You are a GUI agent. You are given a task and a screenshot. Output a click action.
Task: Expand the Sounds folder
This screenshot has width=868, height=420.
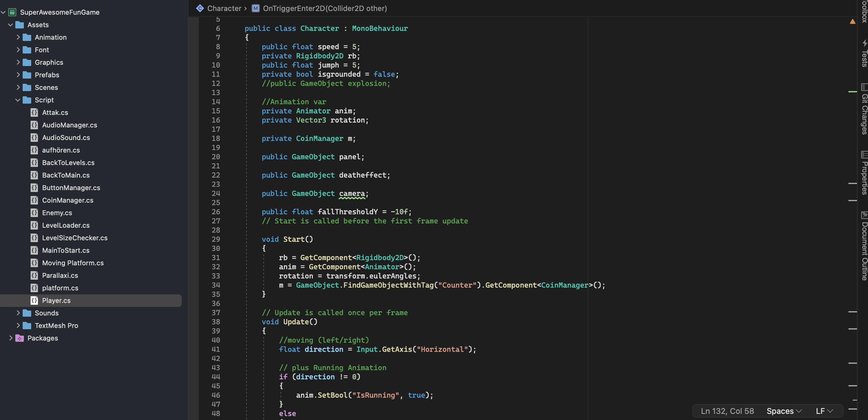tap(18, 313)
